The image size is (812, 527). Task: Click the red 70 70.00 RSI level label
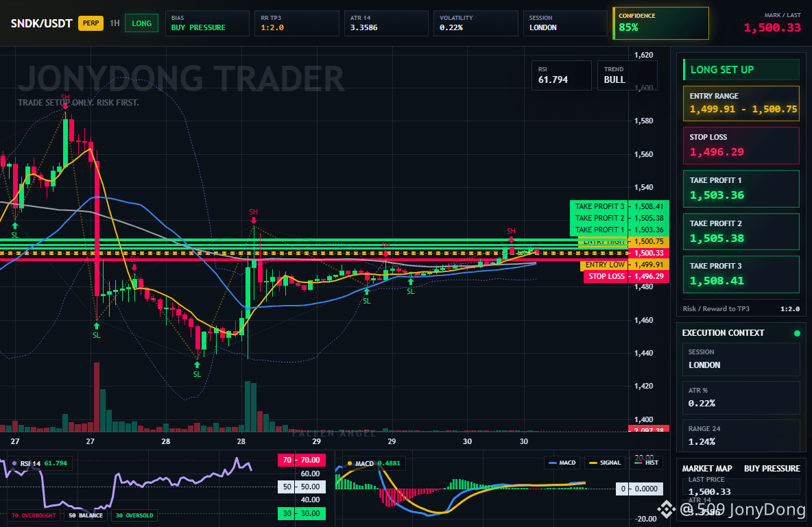[301, 460]
